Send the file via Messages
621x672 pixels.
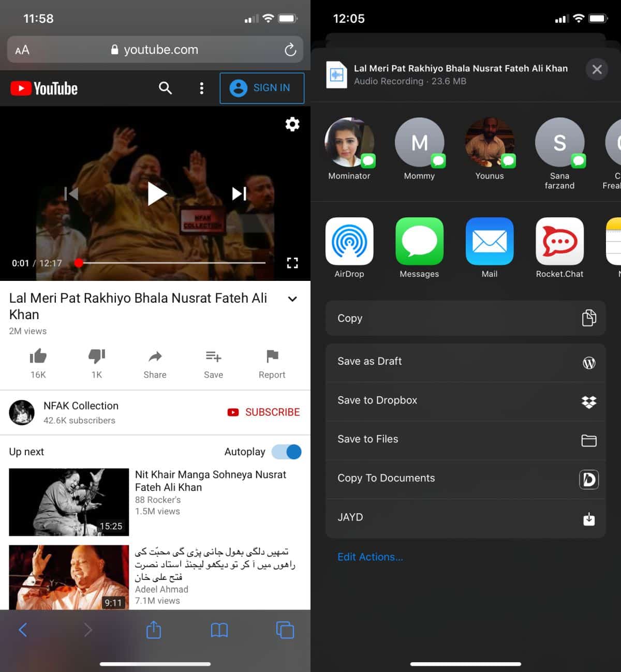coord(419,242)
